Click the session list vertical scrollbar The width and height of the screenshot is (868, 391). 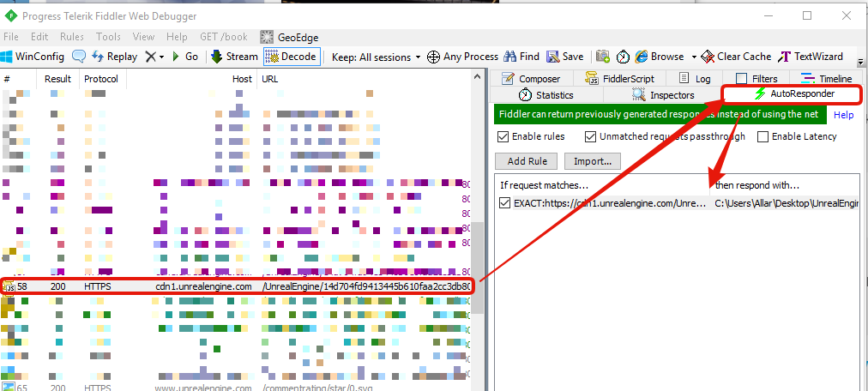(477, 266)
